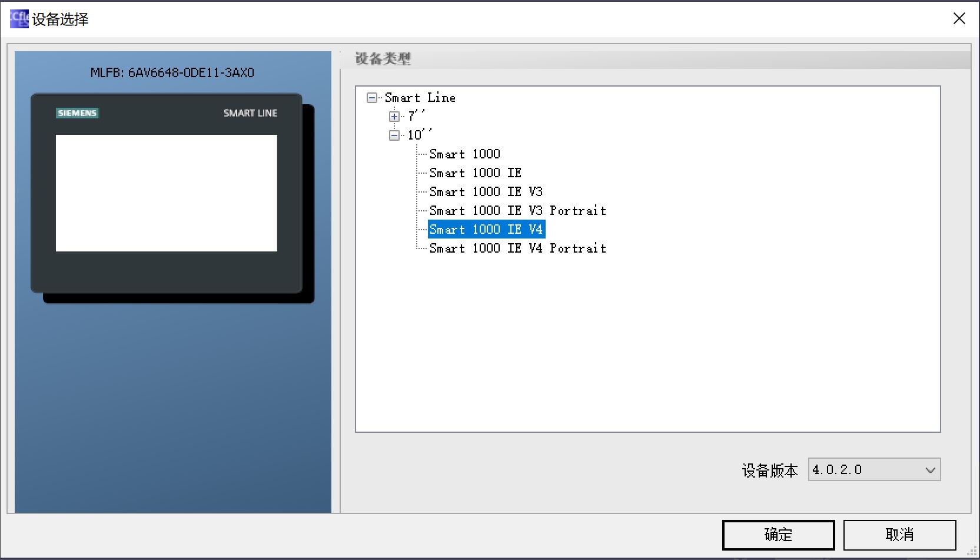Choose Smart 1000 IE V3 device
This screenshot has height=560, width=980.
[486, 192]
